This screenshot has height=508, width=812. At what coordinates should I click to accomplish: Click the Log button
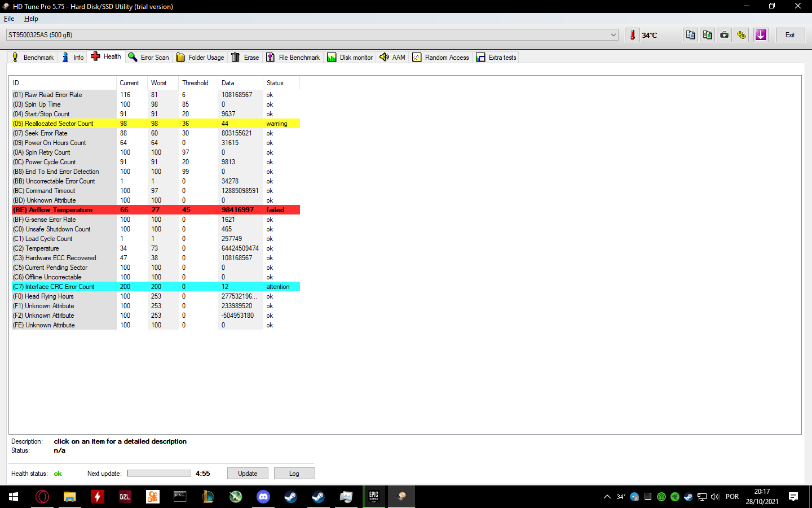pyautogui.click(x=294, y=474)
